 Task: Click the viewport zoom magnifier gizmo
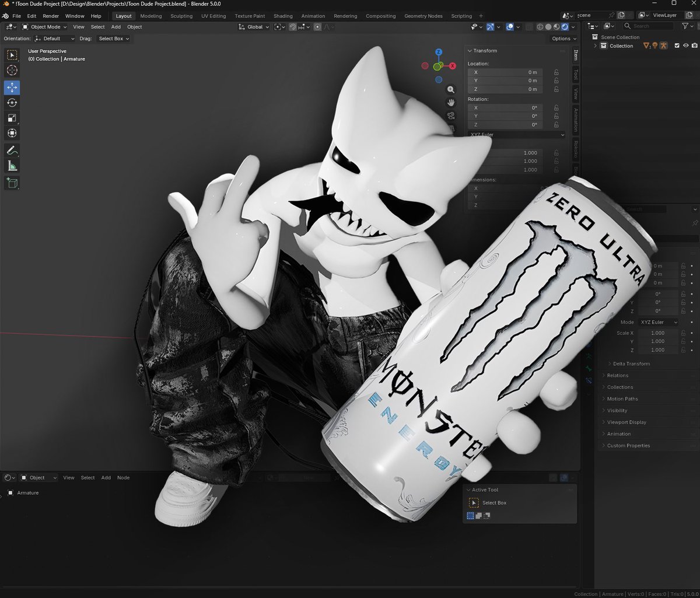coord(451,90)
